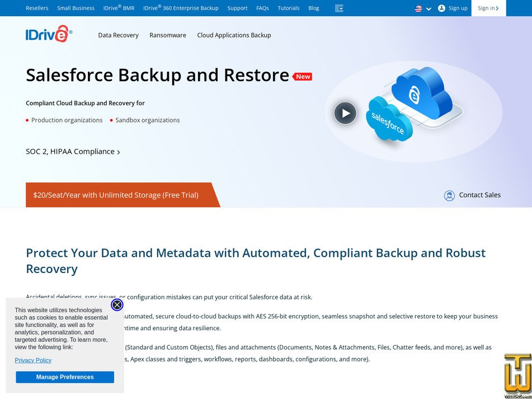Image resolution: width=532 pixels, height=399 pixels.
Task: Go to IDrive BMR
Action: pyautogui.click(x=119, y=8)
